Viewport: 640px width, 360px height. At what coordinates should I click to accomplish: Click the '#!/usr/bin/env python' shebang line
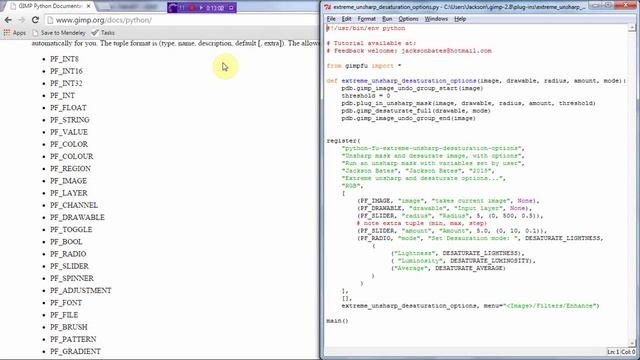pyautogui.click(x=366, y=29)
